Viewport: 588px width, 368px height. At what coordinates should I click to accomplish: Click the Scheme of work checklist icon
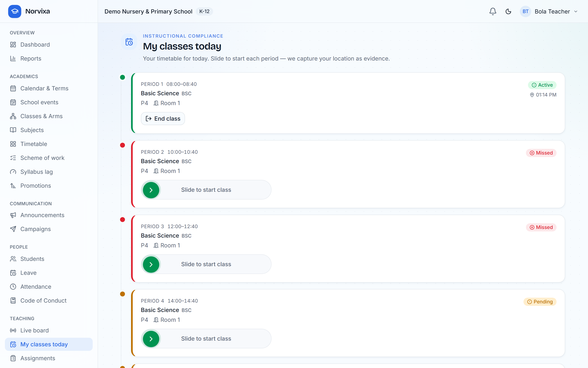(13, 158)
